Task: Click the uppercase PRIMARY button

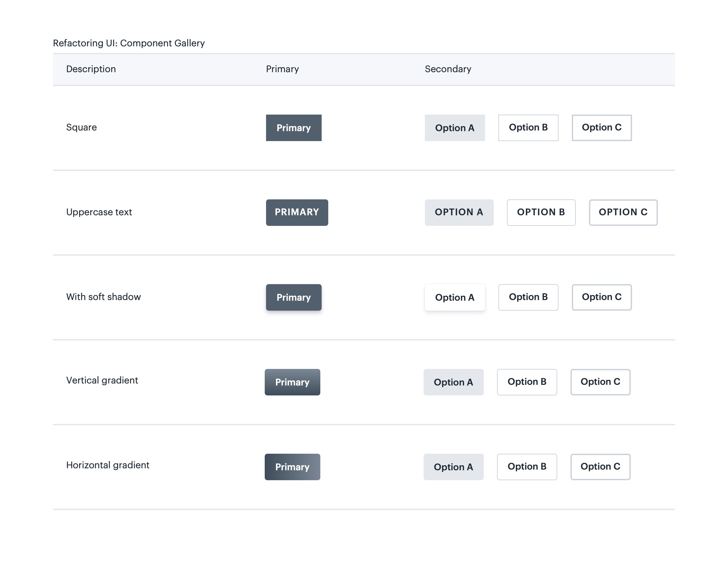Action: click(297, 213)
